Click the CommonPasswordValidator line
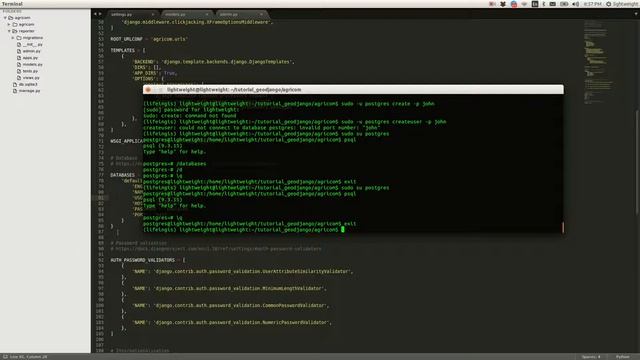The image size is (640, 360). 231,306
